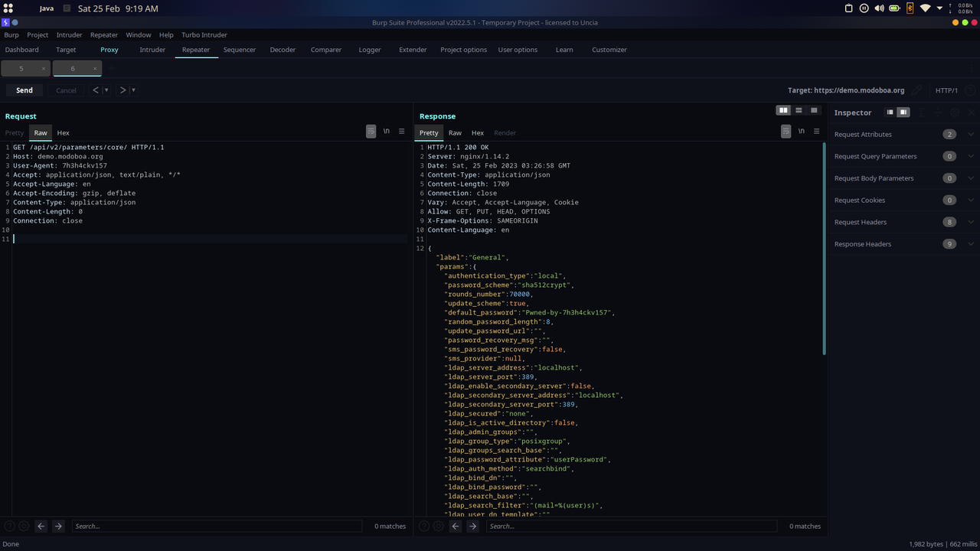Open Response search help icon
This screenshot has width=980, height=551.
(x=423, y=526)
